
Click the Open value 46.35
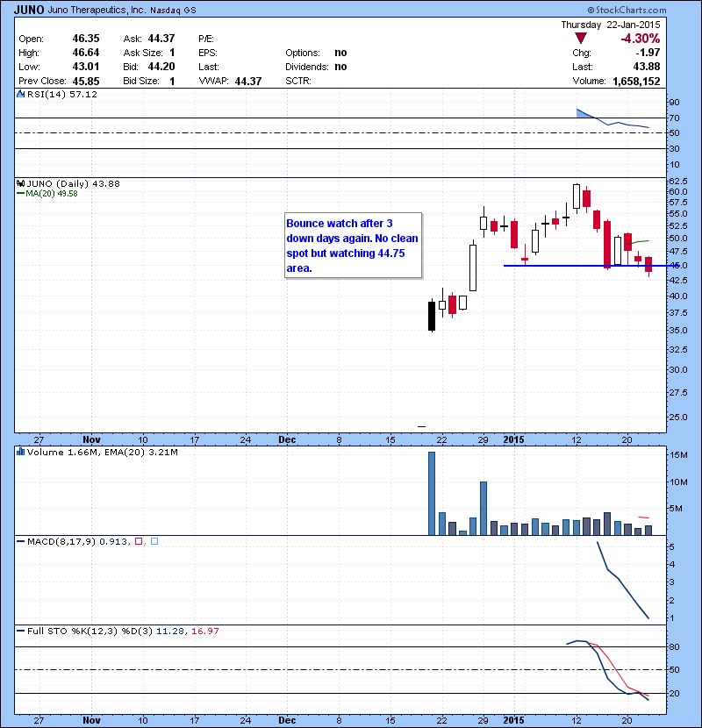pyautogui.click(x=86, y=39)
